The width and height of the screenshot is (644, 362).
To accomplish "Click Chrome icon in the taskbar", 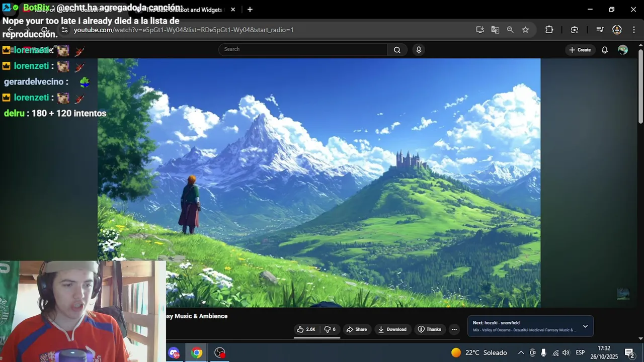I will (197, 353).
